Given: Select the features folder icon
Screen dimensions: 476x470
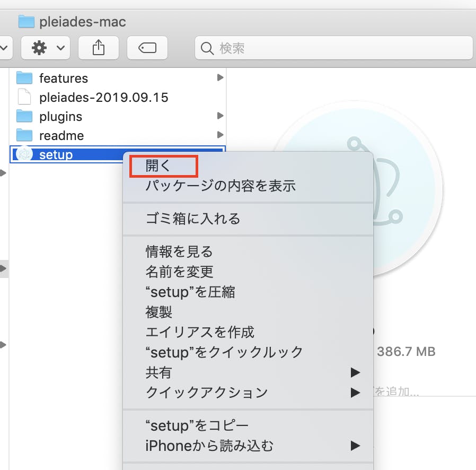Looking at the screenshot, I should (x=24, y=78).
